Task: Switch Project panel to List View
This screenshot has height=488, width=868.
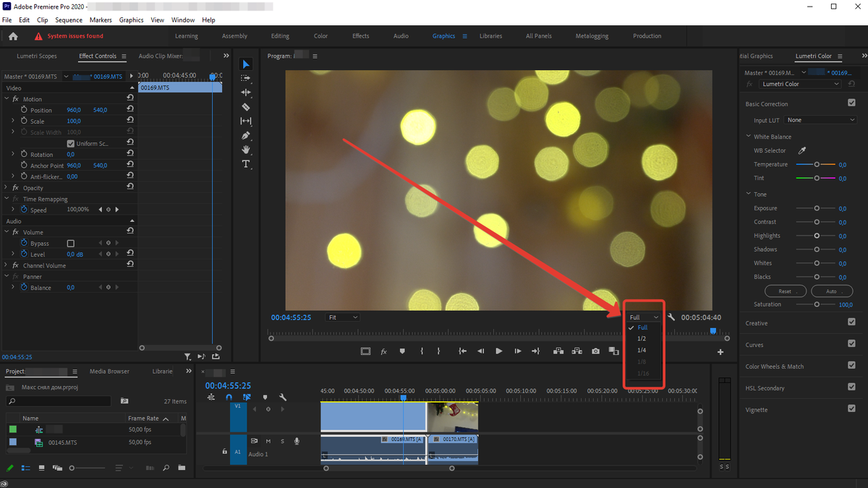Action: 26,468
